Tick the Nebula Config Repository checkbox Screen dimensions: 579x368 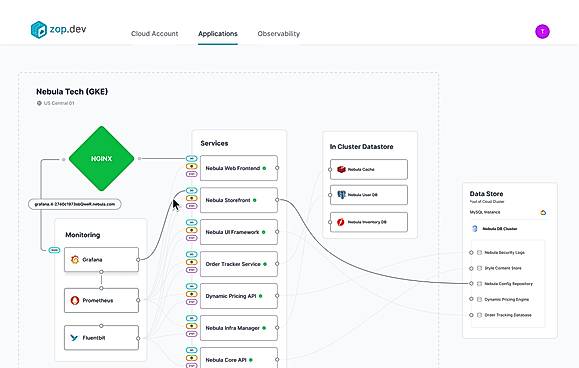(479, 283)
